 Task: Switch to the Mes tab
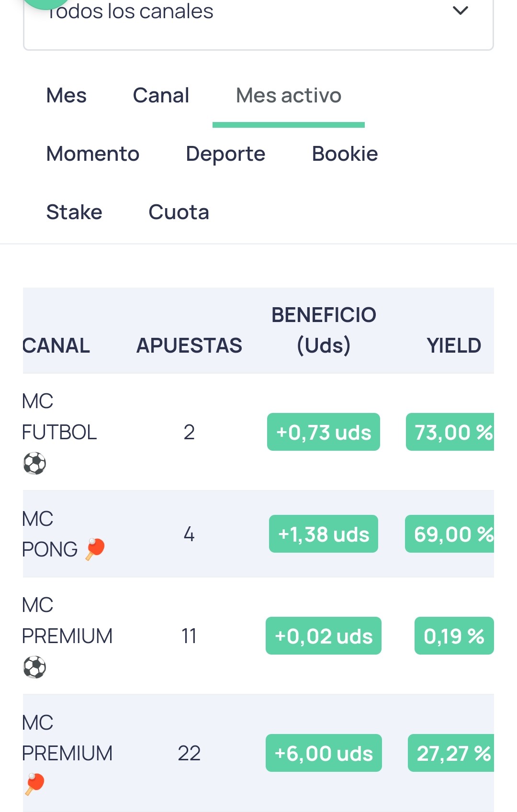(x=67, y=95)
